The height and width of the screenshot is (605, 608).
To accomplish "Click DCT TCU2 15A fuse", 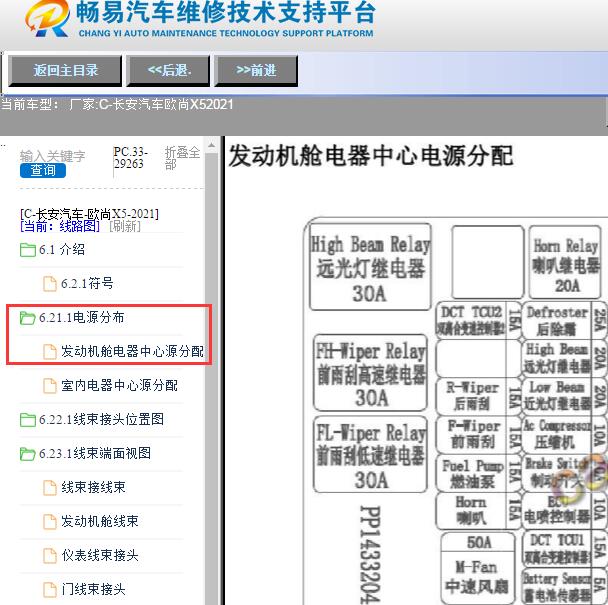I will 478,320.
